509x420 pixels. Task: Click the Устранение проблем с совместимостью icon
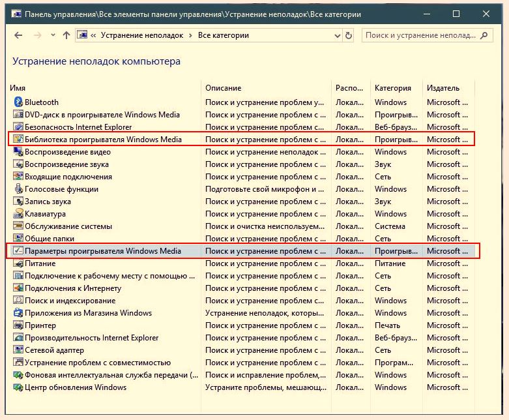pyautogui.click(x=18, y=362)
